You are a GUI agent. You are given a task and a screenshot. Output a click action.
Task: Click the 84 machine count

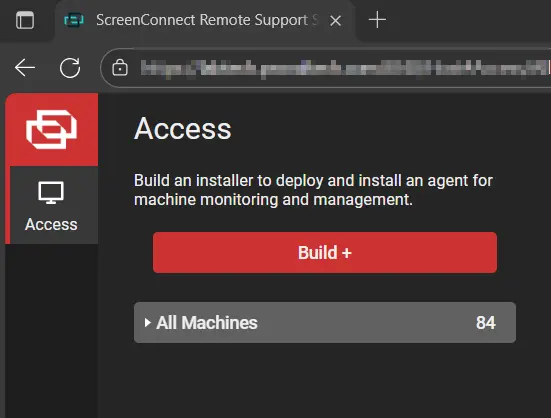pyautogui.click(x=486, y=322)
